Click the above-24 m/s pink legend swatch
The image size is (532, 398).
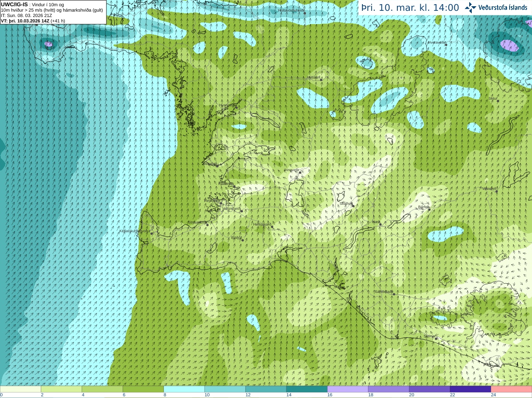pos(512,389)
